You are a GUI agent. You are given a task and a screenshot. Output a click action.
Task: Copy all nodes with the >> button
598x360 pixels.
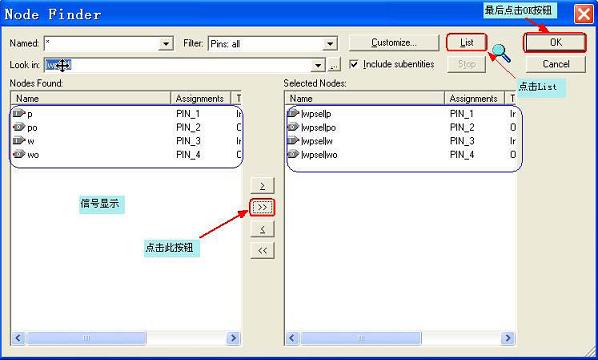click(262, 207)
